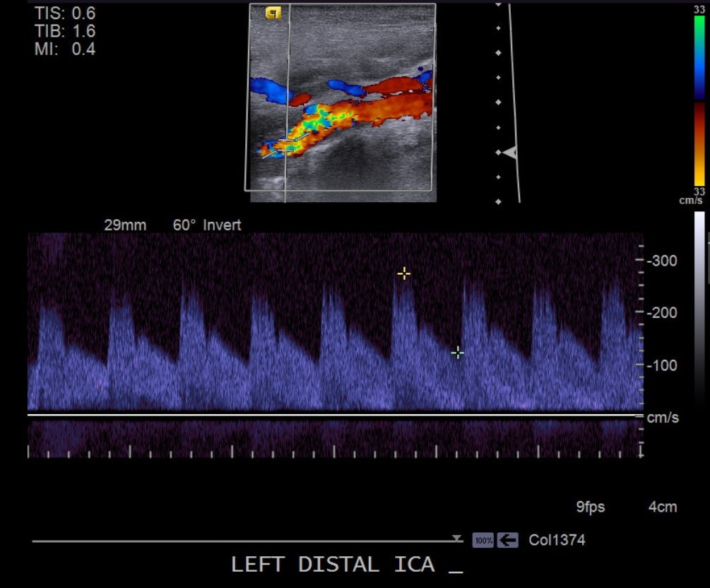The height and width of the screenshot is (588, 710).
Task: Click the spectral Doppler baseline
Action: coord(332,415)
